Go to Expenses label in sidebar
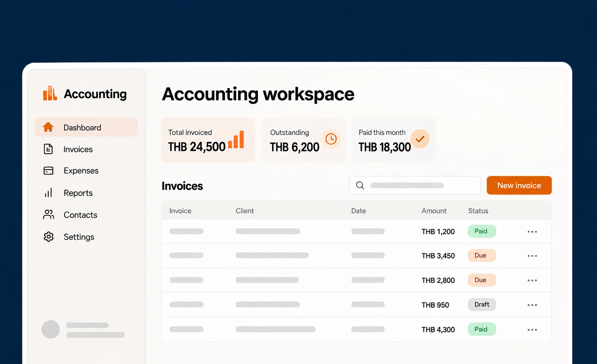Image resolution: width=597 pixels, height=364 pixels. tap(81, 171)
